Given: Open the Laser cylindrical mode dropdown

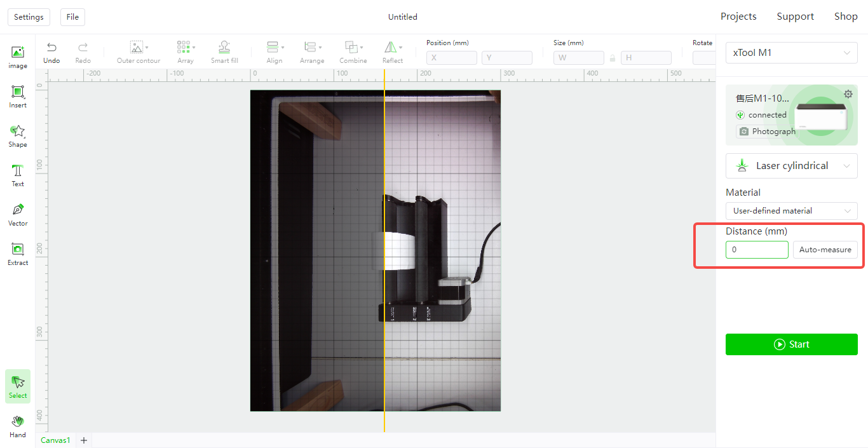Looking at the screenshot, I should [x=791, y=166].
